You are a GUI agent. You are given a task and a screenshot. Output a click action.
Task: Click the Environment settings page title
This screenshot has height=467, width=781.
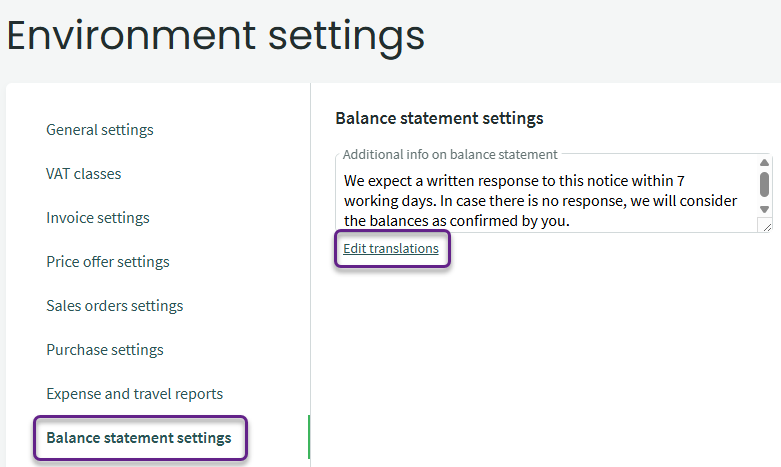click(x=216, y=36)
